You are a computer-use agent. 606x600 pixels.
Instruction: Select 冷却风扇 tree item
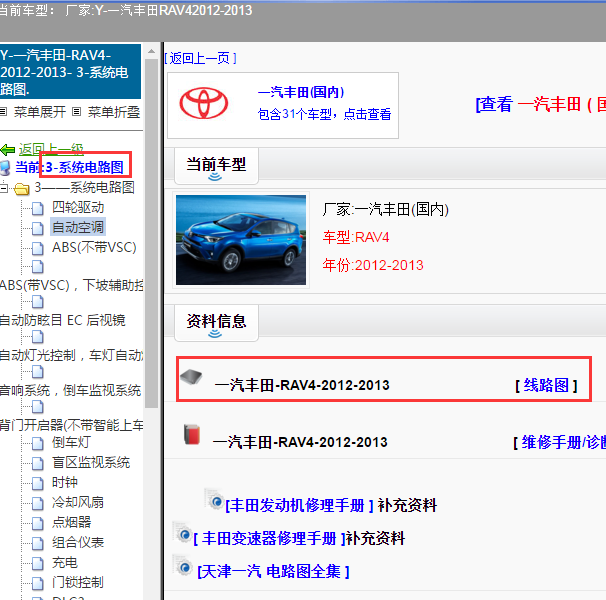tap(78, 503)
